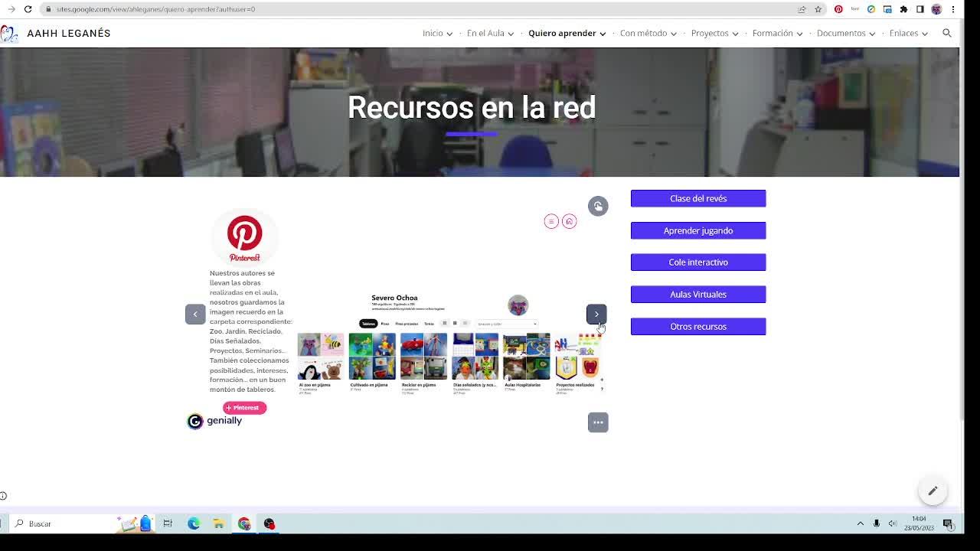Expand the En el Aula menu
This screenshot has height=551, width=980.
(511, 34)
